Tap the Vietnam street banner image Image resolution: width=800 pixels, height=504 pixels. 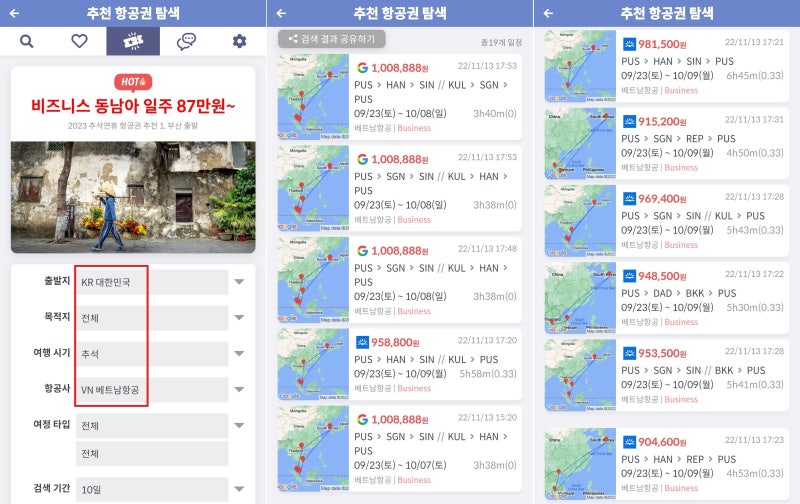133,197
